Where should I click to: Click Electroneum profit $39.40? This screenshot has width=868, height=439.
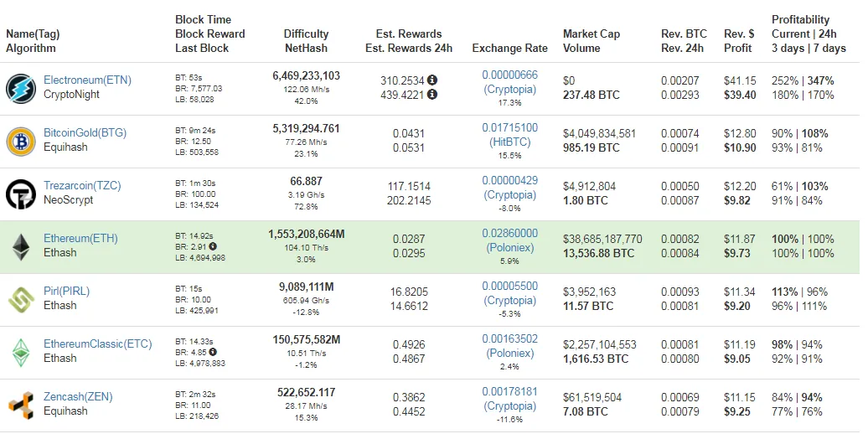740,95
